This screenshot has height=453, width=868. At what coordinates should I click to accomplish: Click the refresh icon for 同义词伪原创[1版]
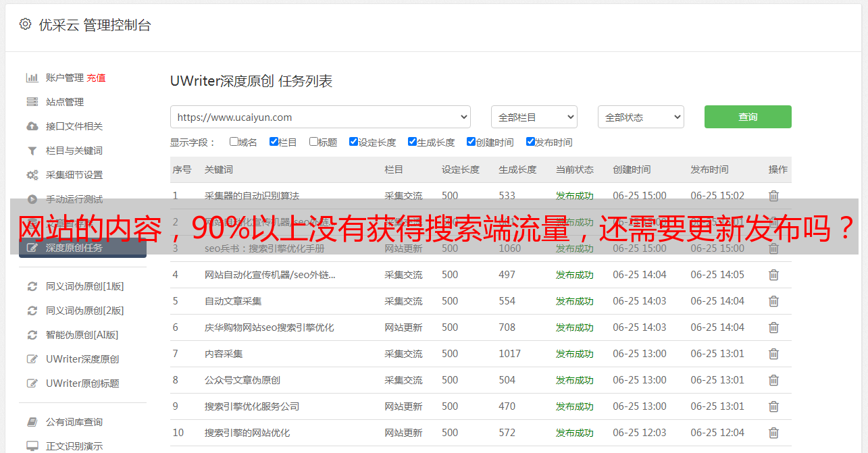point(32,286)
